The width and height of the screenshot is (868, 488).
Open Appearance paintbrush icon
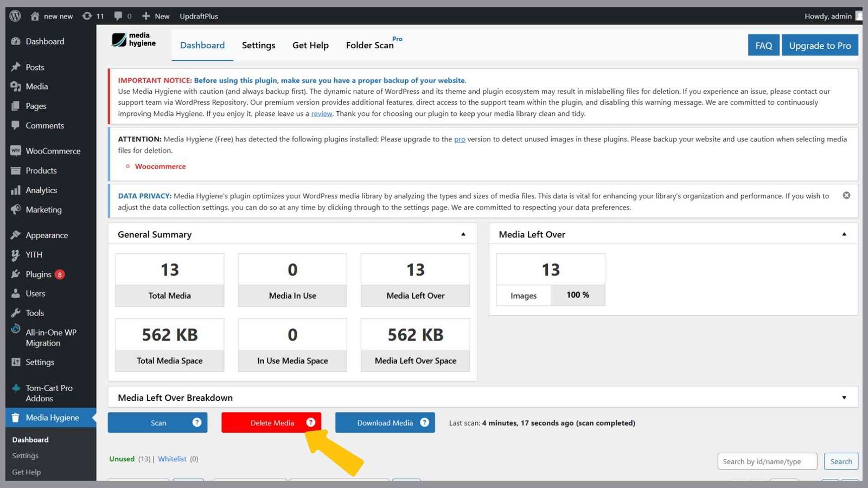click(16, 235)
